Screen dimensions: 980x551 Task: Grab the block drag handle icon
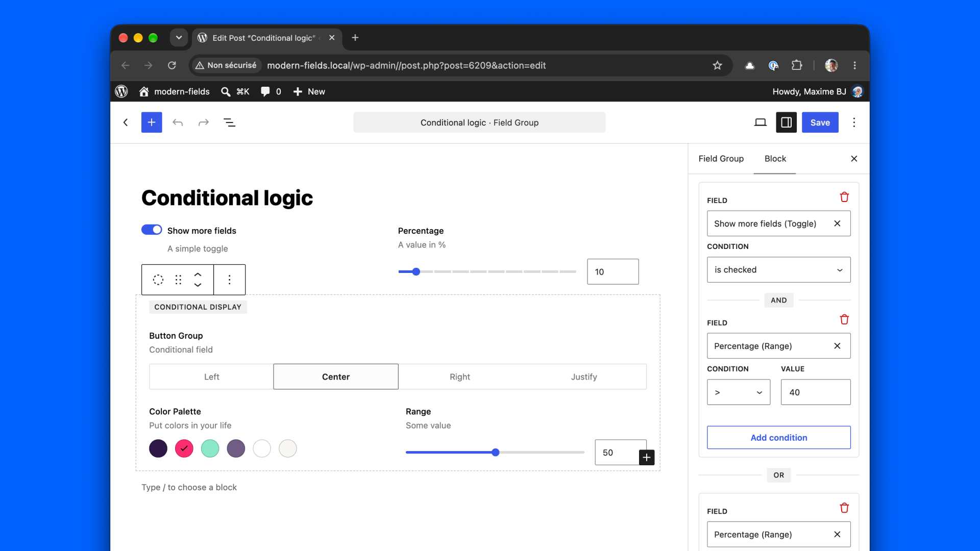pos(178,280)
